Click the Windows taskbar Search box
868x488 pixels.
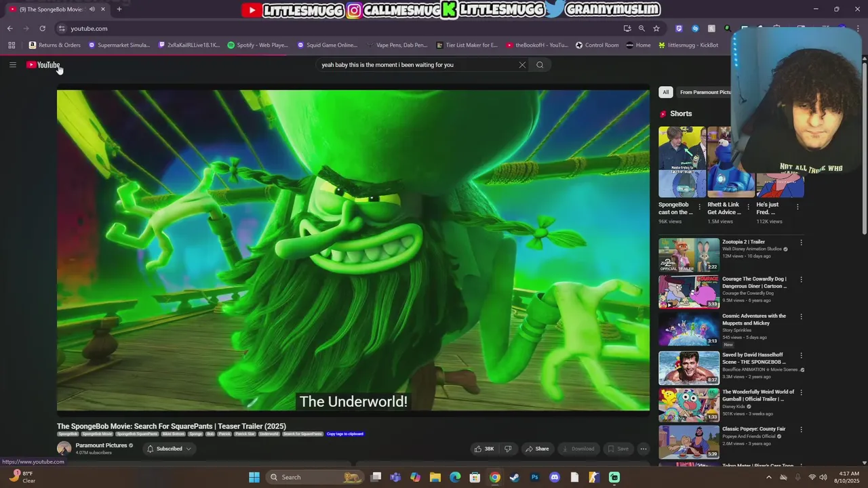[315, 477]
